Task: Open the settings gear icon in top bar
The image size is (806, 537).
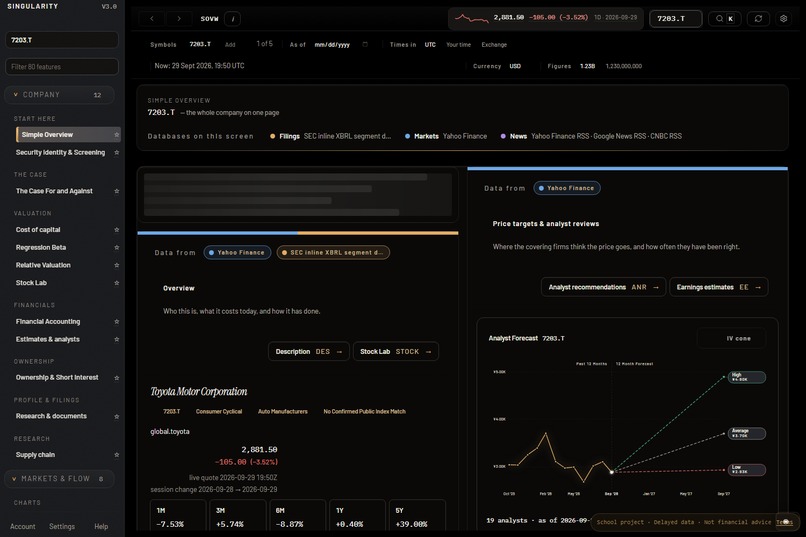Action: coord(783,18)
